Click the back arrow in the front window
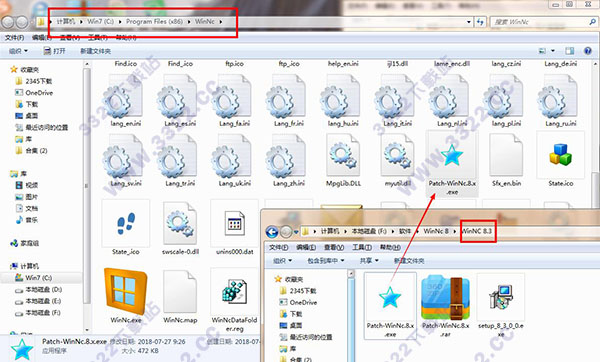This screenshot has height=362, width=600. pyautogui.click(x=272, y=232)
